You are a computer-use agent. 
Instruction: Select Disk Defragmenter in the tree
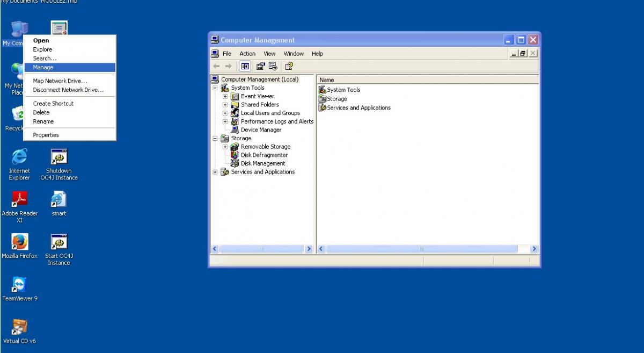pyautogui.click(x=264, y=155)
